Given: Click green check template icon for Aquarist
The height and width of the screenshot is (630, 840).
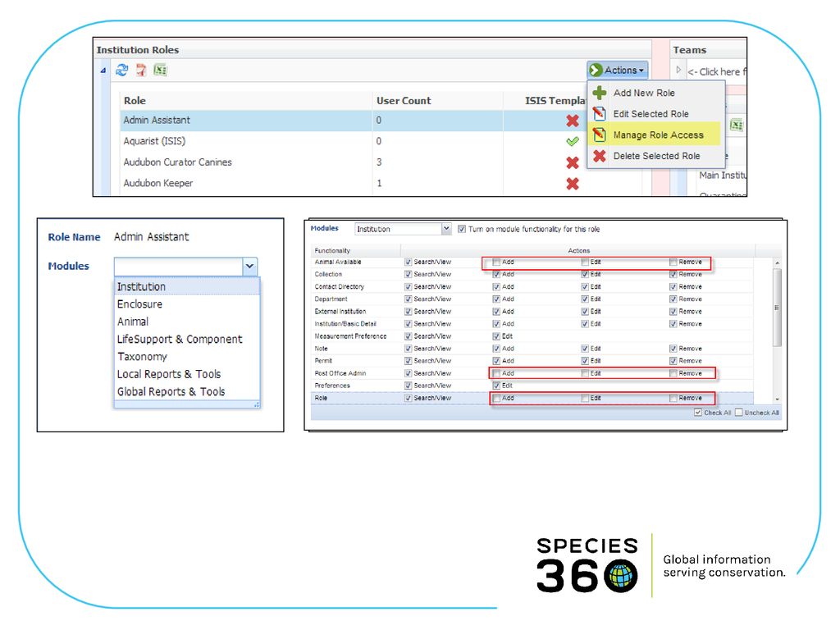Looking at the screenshot, I should pyautogui.click(x=573, y=141).
